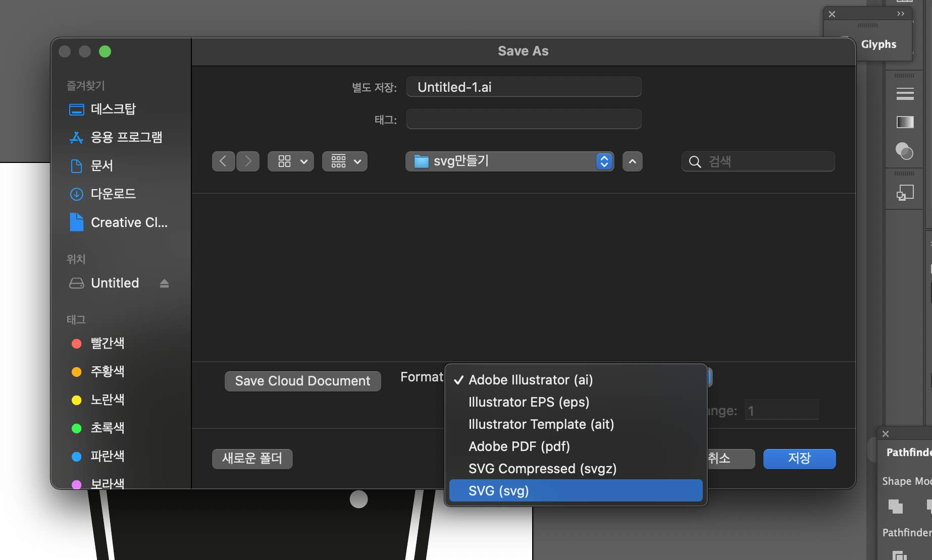The image size is (932, 560).
Task: Open the Illustrator Stroke panel icon
Action: click(x=905, y=94)
